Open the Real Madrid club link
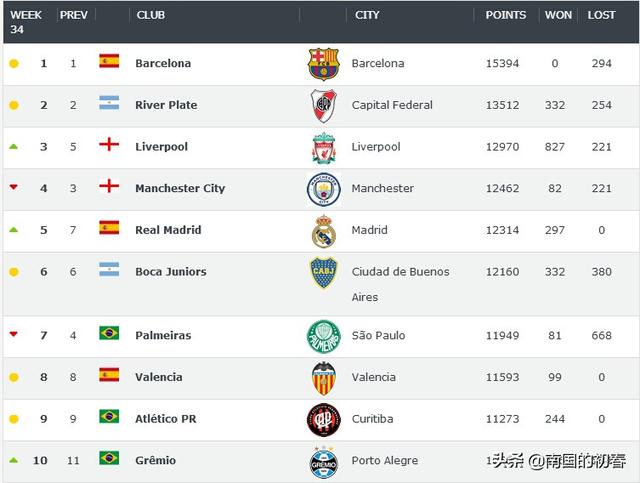640x483 pixels. click(168, 230)
